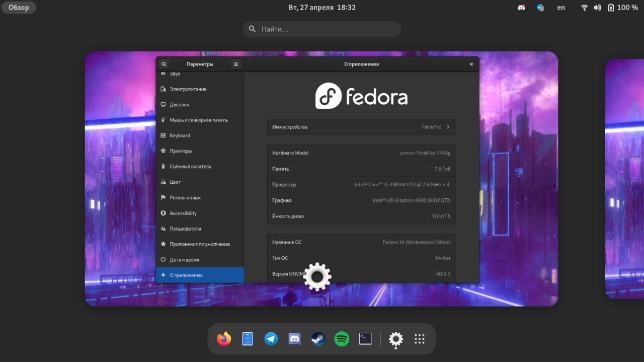This screenshot has width=644, height=362.
Task: Click the volume icon in top bar
Action: coord(598,8)
